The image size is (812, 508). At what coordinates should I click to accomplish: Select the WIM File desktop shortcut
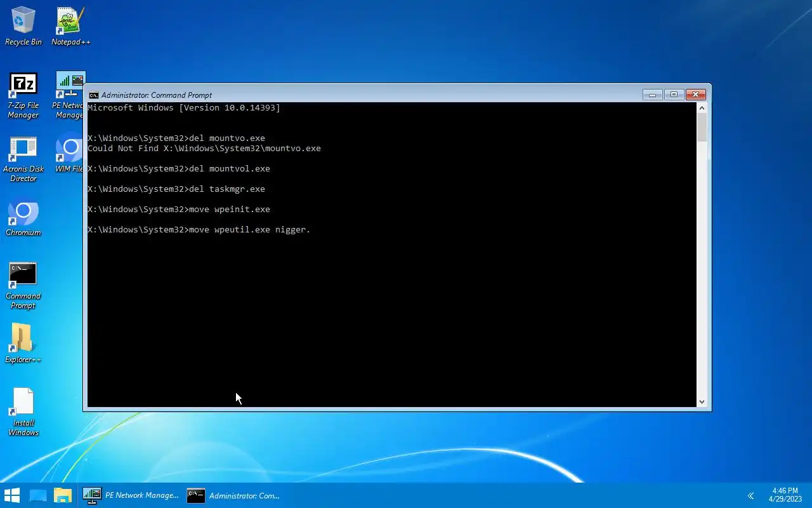pyautogui.click(x=69, y=154)
